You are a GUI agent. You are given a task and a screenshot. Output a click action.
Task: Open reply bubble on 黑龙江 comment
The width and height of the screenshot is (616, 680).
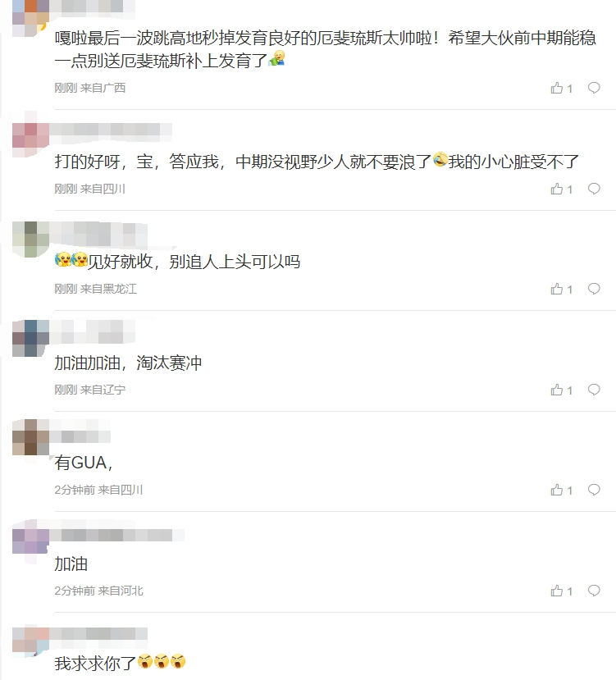click(594, 290)
